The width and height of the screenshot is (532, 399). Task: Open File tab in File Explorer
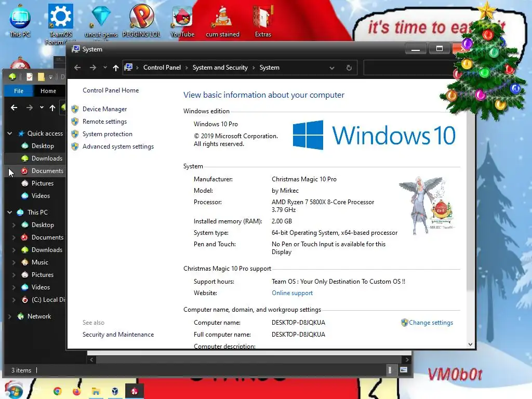coord(19,91)
